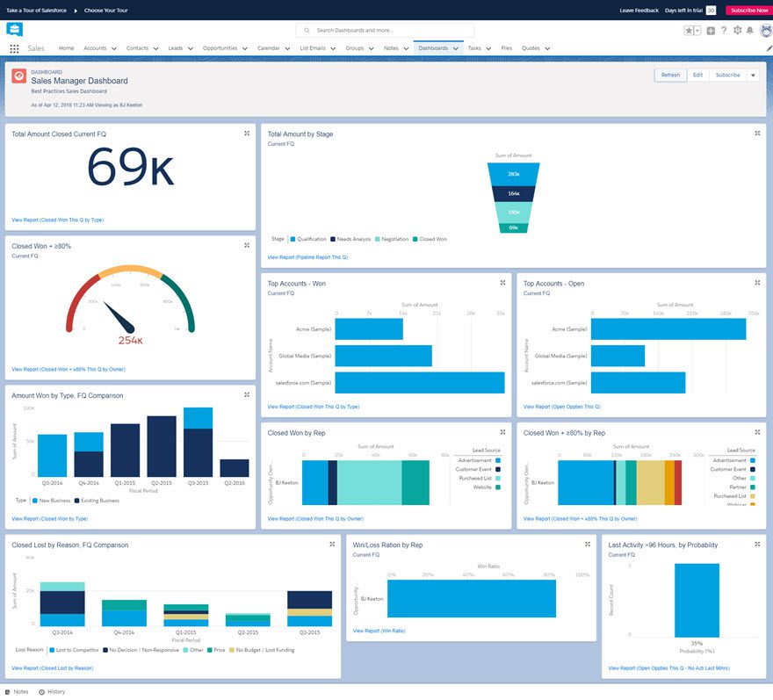Screen dimensions: 773x700
Task: Open the Setup gear icon
Action: pyautogui.click(x=737, y=31)
